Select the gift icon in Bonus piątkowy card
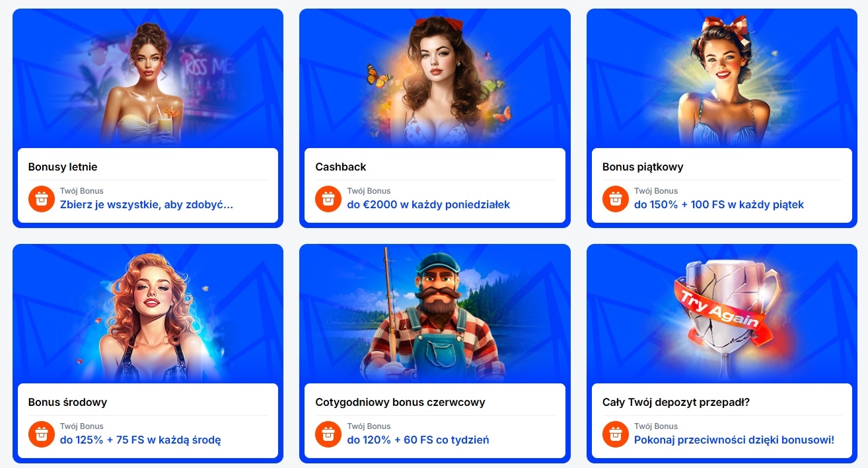Screen dimensions: 868x468 pyautogui.click(x=616, y=199)
